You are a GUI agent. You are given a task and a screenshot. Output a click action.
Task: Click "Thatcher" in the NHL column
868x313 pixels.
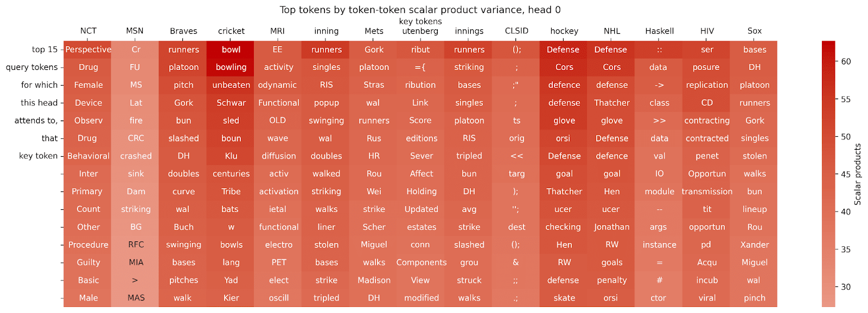pos(612,103)
